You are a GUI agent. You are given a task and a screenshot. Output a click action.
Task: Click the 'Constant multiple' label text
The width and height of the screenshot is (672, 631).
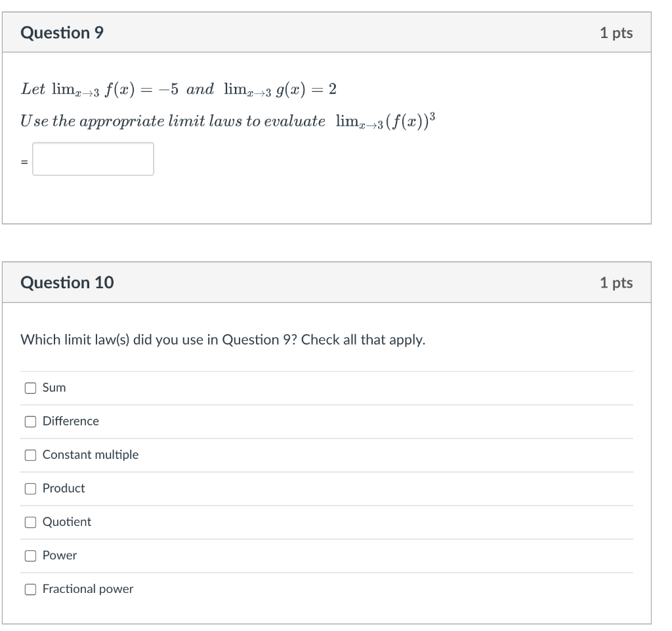coord(91,455)
